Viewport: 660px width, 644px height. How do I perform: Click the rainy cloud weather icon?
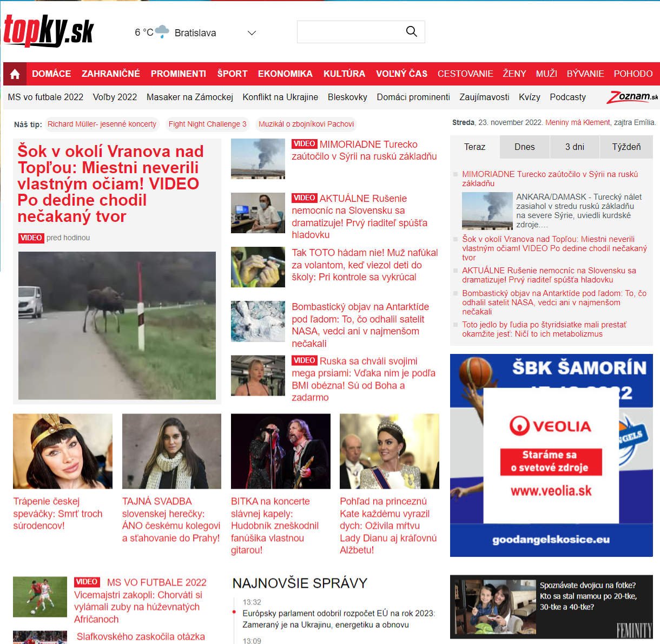coord(162,32)
